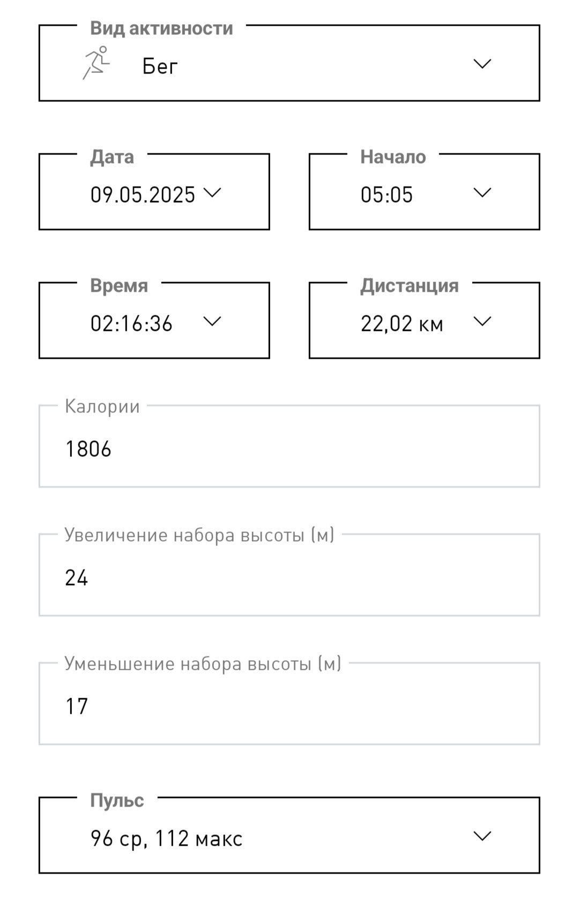Expand the Дата chevron
This screenshot has width=579, height=924.
pos(212,193)
